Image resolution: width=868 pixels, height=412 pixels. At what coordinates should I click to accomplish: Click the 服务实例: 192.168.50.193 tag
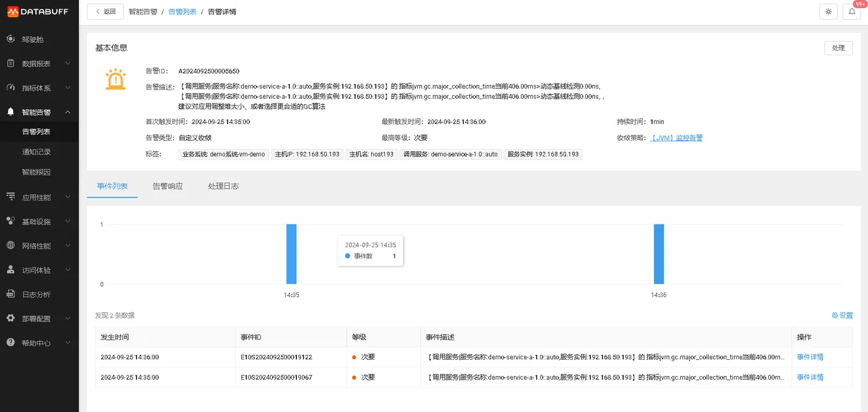tap(543, 154)
